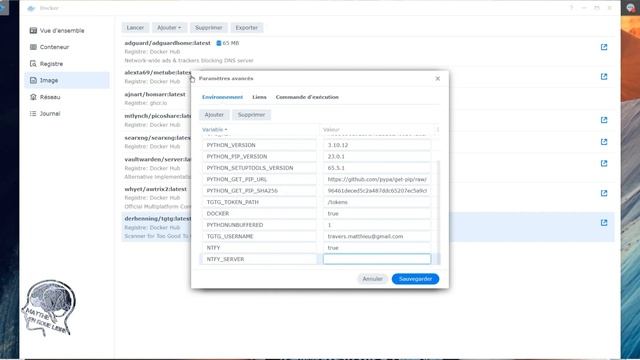This screenshot has width=640, height=360.
Task: Click the empty NTFY_SERVER value field
Action: click(x=377, y=259)
